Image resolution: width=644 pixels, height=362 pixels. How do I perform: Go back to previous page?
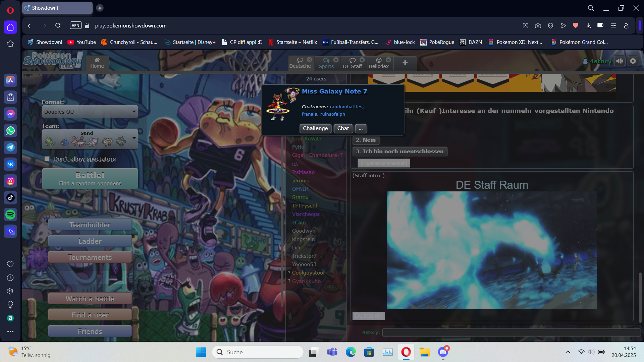coord(29,25)
